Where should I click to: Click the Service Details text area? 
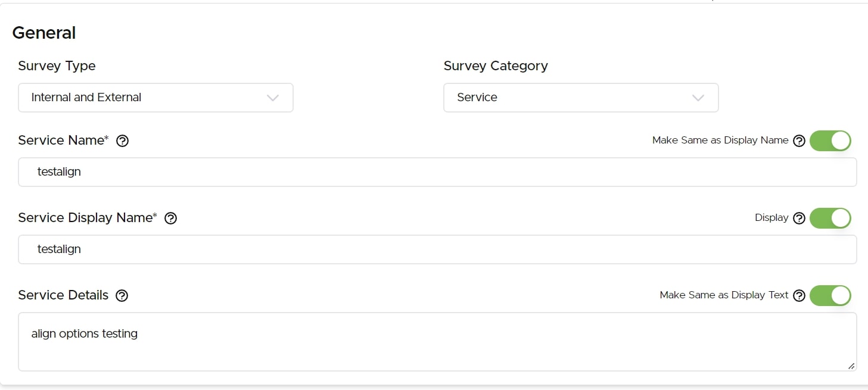437,342
